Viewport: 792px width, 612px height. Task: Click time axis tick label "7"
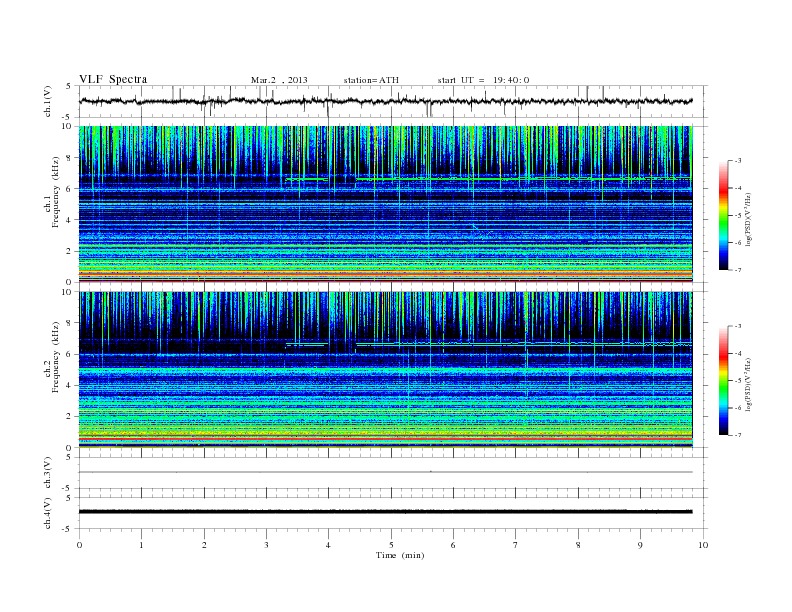pyautogui.click(x=516, y=545)
